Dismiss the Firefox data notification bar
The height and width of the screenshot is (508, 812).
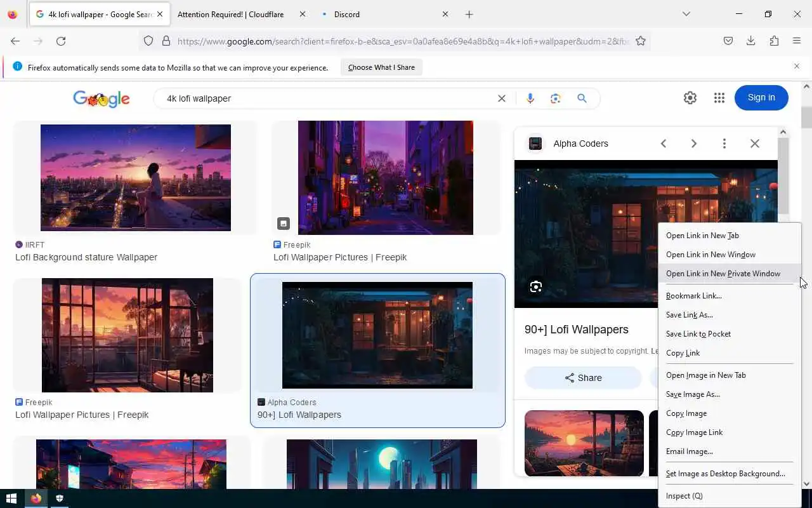[797, 66]
